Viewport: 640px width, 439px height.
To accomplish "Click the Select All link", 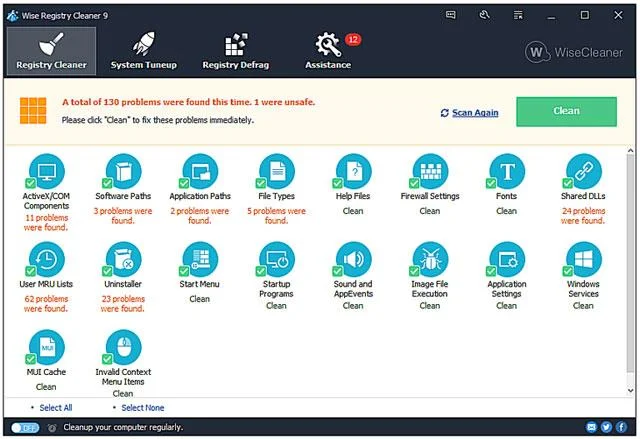I will [56, 408].
